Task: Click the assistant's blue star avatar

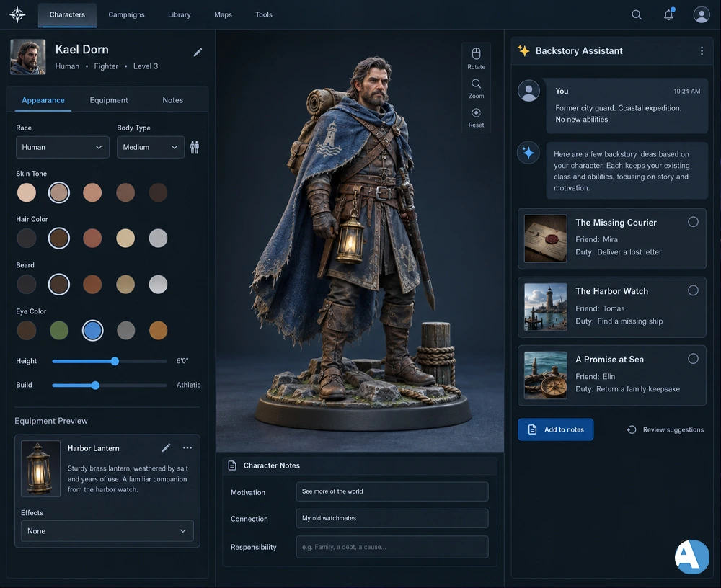Action: pos(528,153)
